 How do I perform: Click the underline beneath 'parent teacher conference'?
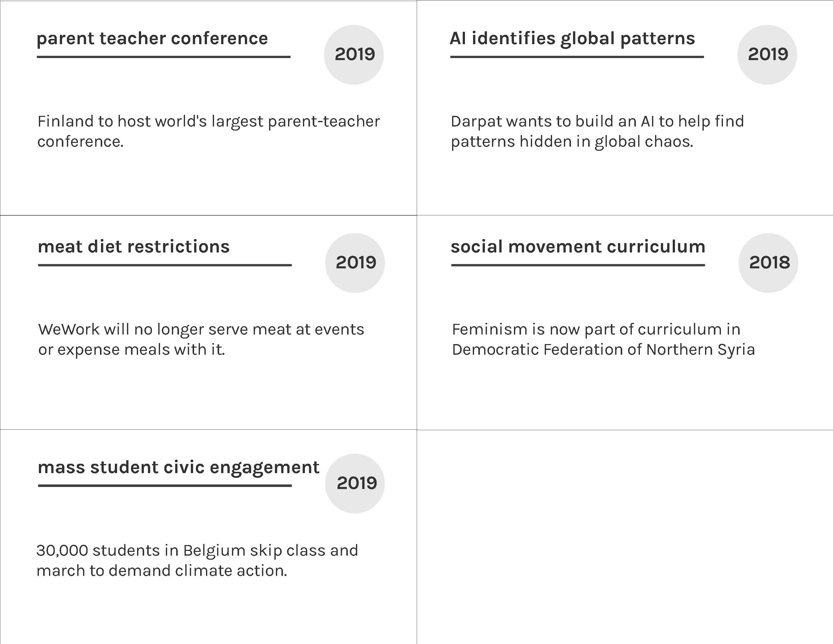[164, 57]
